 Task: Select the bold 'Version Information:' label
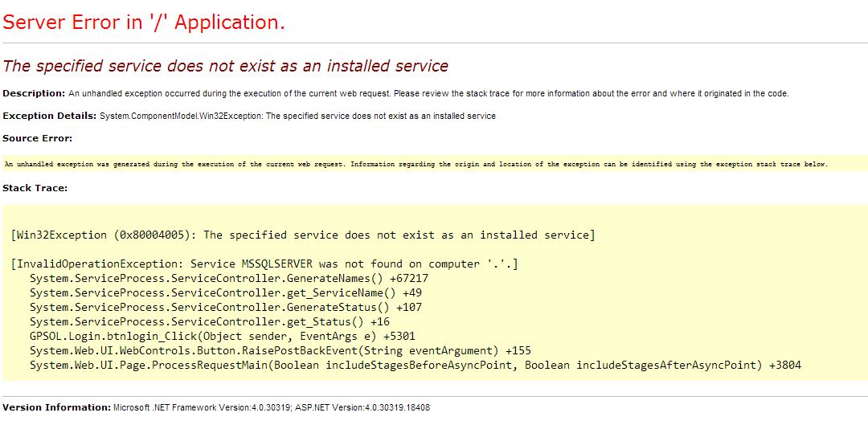[x=56, y=407]
